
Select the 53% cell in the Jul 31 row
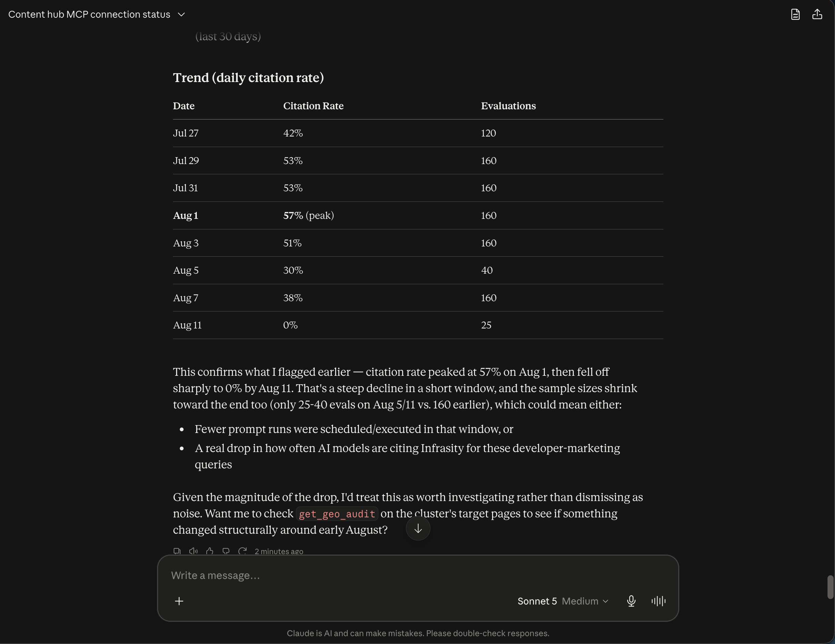[x=293, y=188]
